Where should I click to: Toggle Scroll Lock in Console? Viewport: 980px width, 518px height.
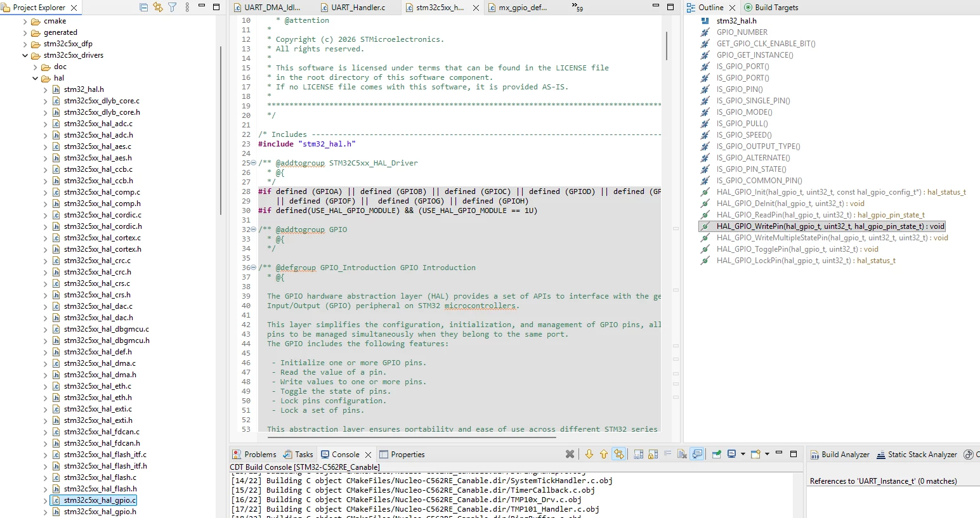click(653, 454)
